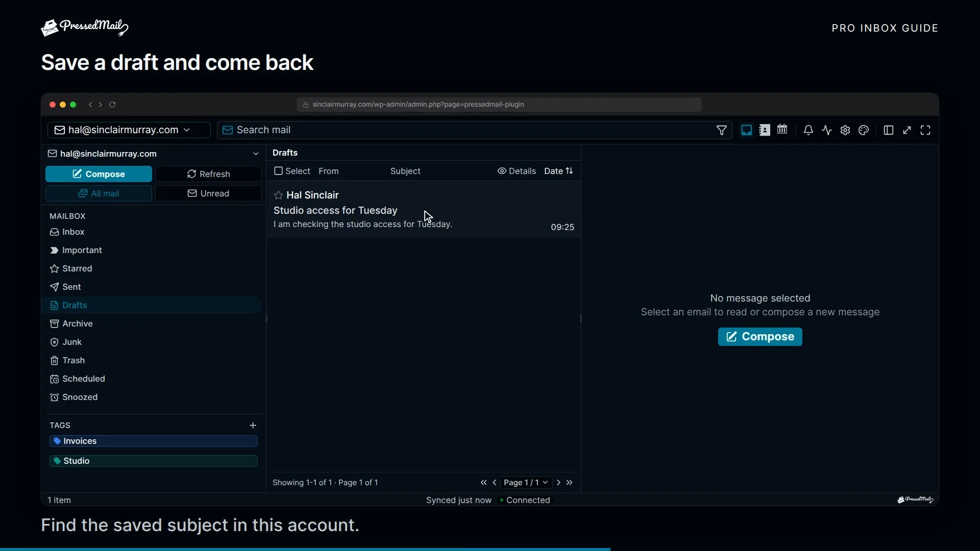Open the search filter funnel icon
Viewport: 980px width, 551px height.
coord(721,130)
